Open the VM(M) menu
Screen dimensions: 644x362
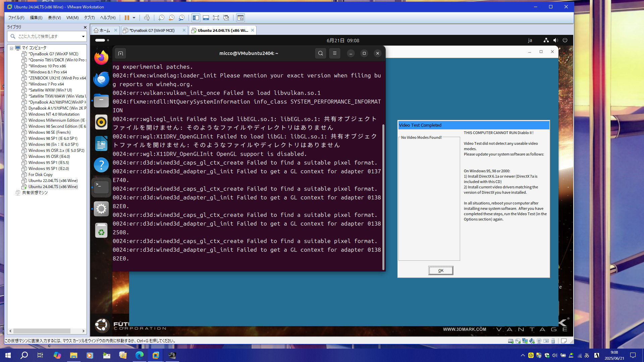[72, 18]
